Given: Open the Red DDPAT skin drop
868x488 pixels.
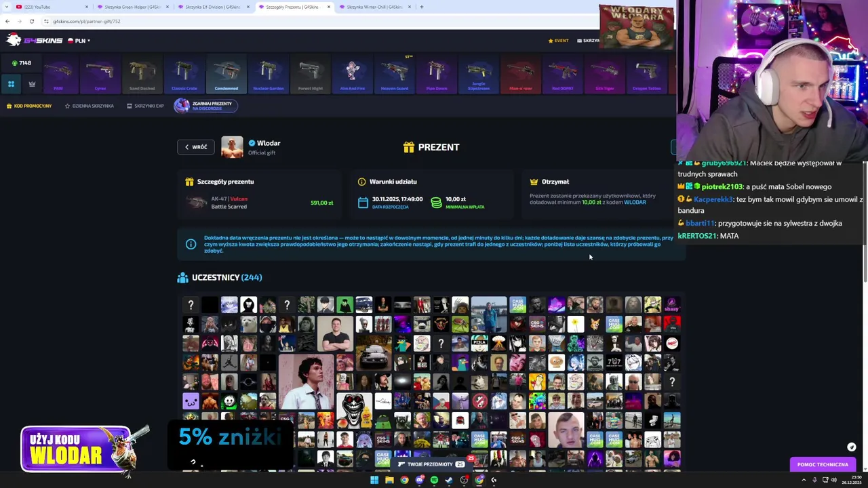Looking at the screenshot, I should (x=563, y=73).
